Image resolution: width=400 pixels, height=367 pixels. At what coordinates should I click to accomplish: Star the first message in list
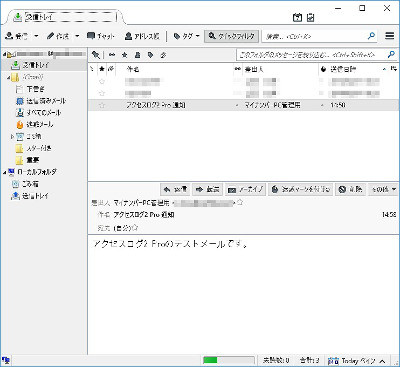pos(102,81)
